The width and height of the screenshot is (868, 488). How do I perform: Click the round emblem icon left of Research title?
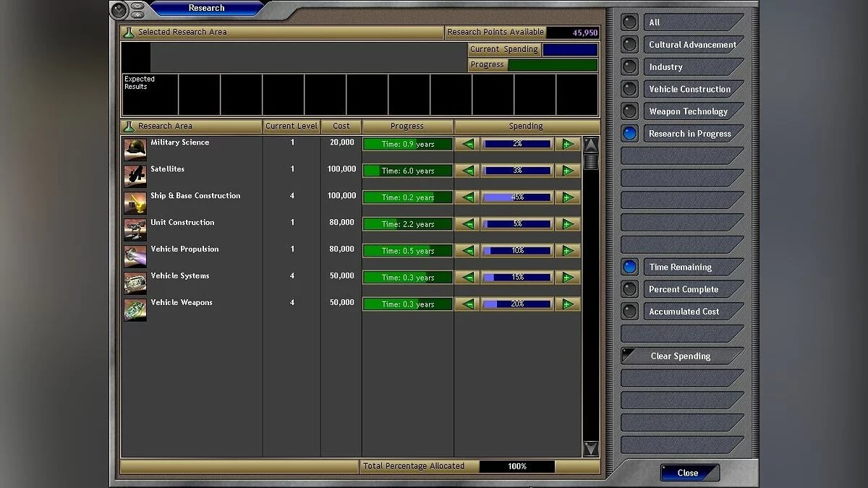pyautogui.click(x=119, y=9)
